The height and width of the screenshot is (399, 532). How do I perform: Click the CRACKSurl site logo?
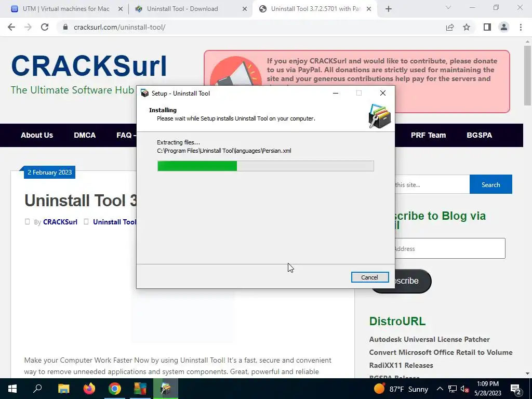tap(89, 66)
